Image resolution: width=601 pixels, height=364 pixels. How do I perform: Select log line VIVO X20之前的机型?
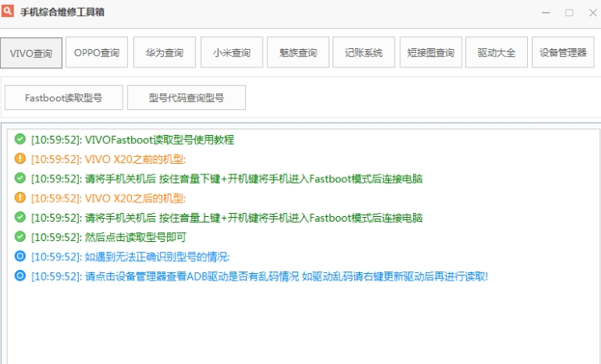tap(108, 159)
